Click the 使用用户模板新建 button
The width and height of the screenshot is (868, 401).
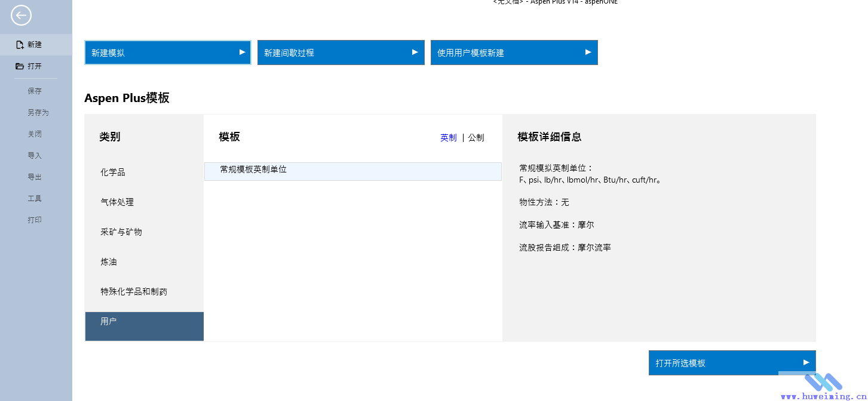pos(514,53)
